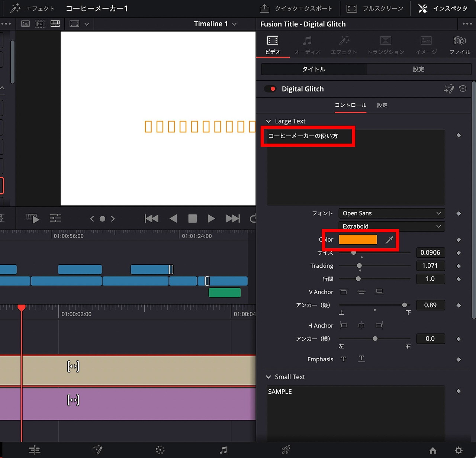476x458 pixels.
Task: Select the timeline viewer mode icon
Action: [55, 24]
